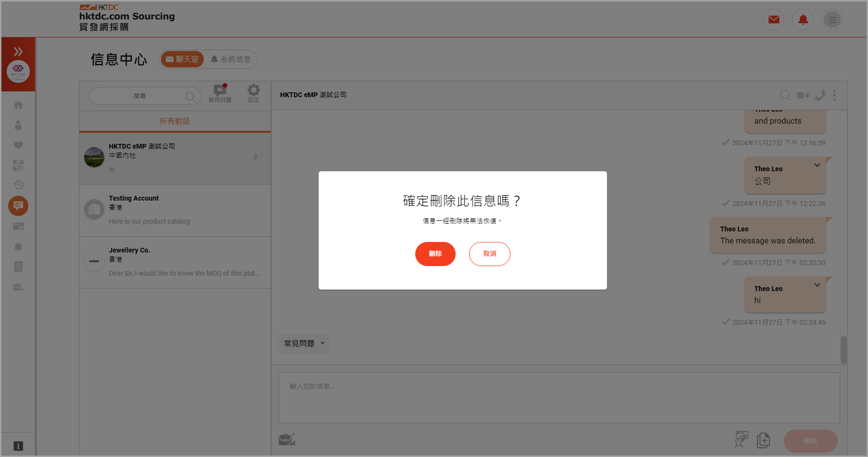This screenshot has width=868, height=457.
Task: Open the history clock icon in sidebar
Action: (x=18, y=185)
